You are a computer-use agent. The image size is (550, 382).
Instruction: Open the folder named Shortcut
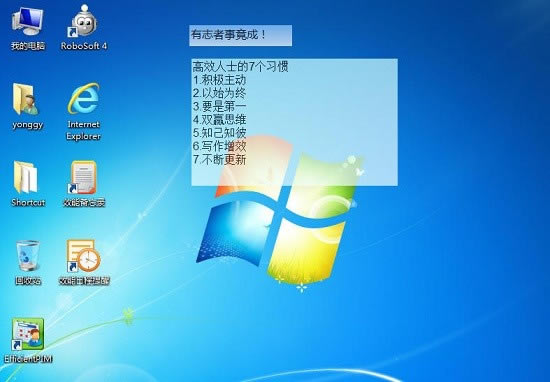(x=28, y=184)
